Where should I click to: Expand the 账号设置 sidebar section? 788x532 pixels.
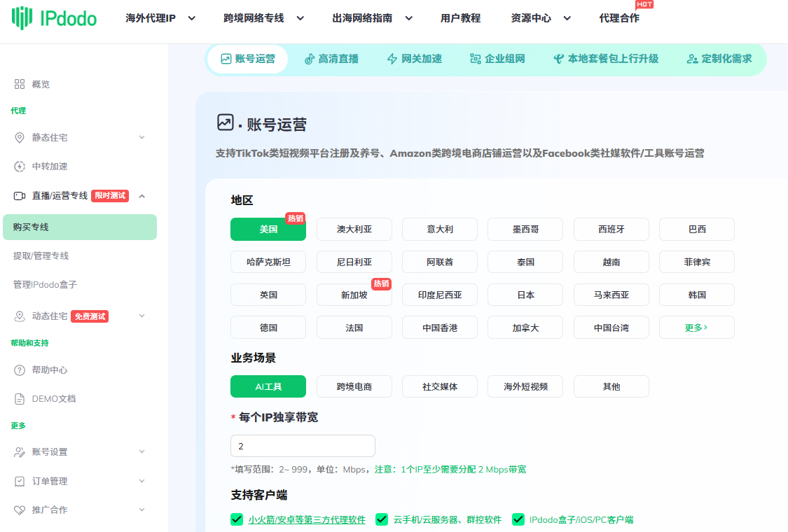click(x=142, y=452)
